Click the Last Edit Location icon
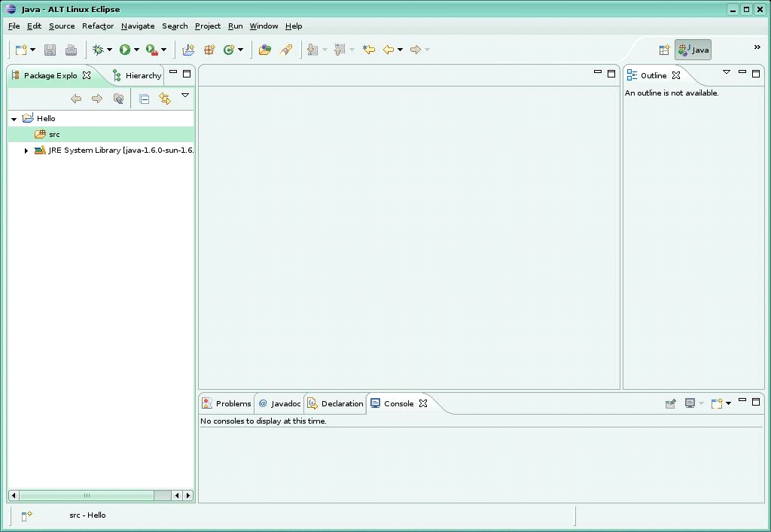This screenshot has height=532, width=771. 369,50
